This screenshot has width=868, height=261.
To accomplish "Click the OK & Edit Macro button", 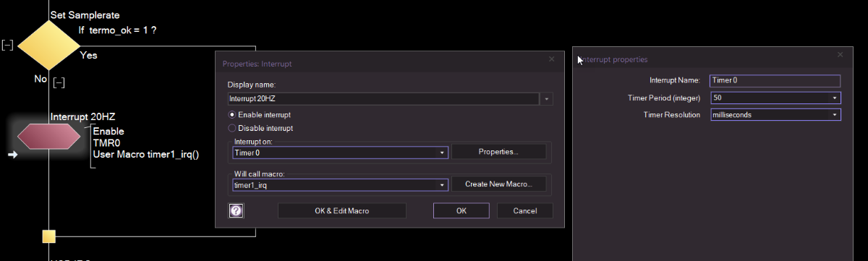I will tap(342, 210).
